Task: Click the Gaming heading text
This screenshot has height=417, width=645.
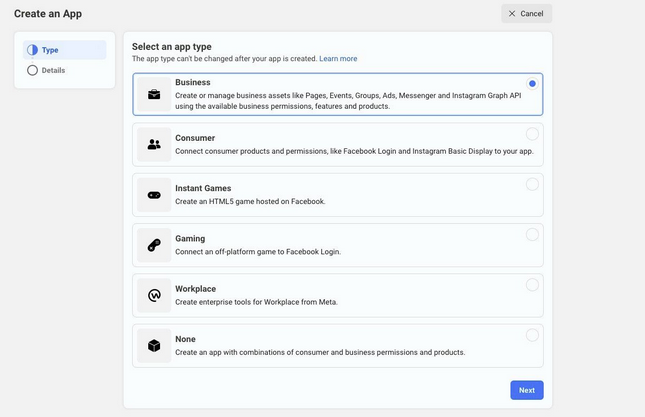Action: (190, 239)
